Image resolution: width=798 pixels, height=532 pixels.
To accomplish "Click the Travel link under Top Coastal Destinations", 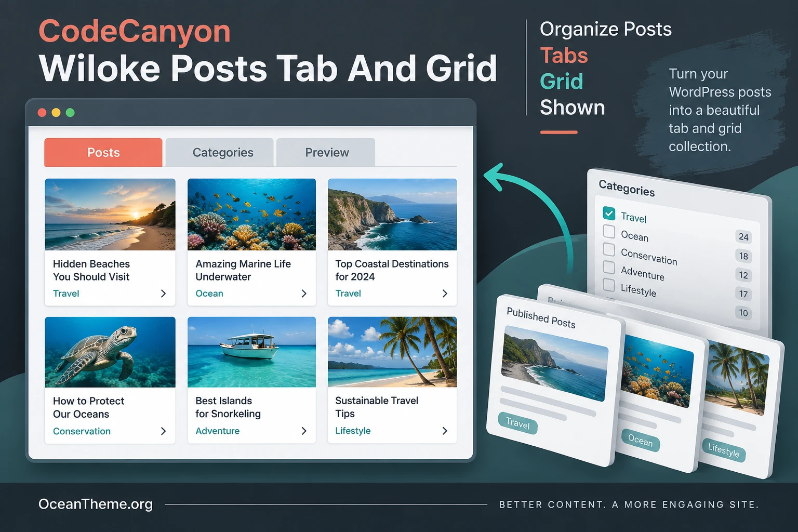I will pos(348,294).
